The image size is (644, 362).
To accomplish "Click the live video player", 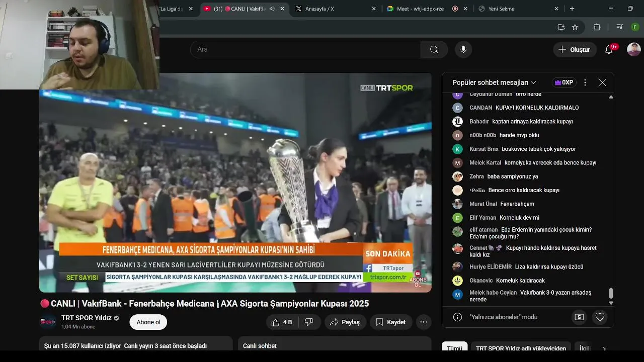I will pos(235,183).
